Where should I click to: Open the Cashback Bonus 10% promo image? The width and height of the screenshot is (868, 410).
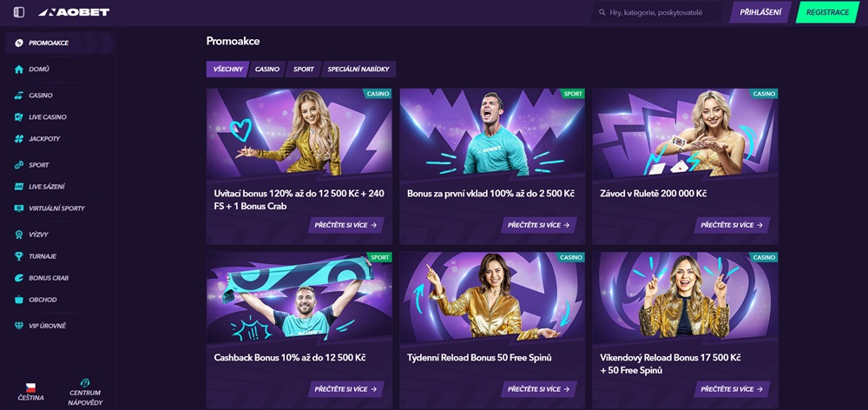[299, 296]
